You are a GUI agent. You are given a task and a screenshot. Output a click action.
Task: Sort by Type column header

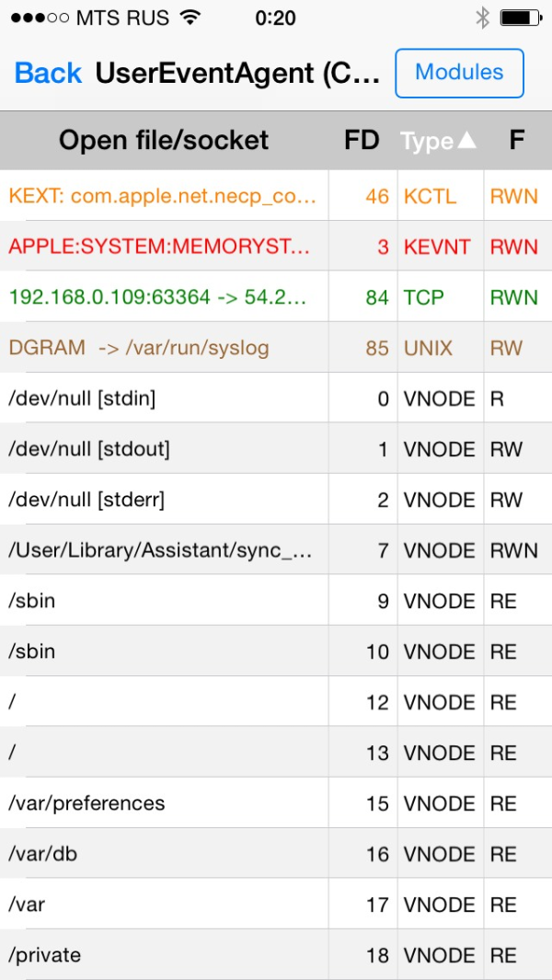[438, 141]
